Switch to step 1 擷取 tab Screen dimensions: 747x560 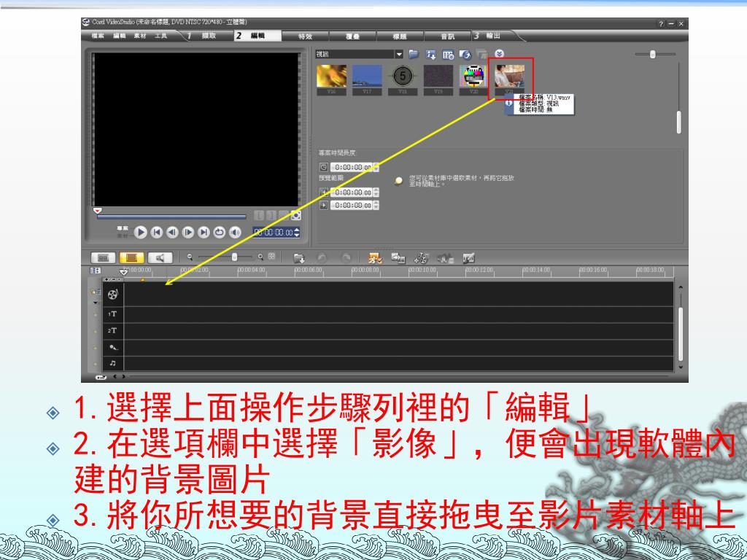coord(203,36)
